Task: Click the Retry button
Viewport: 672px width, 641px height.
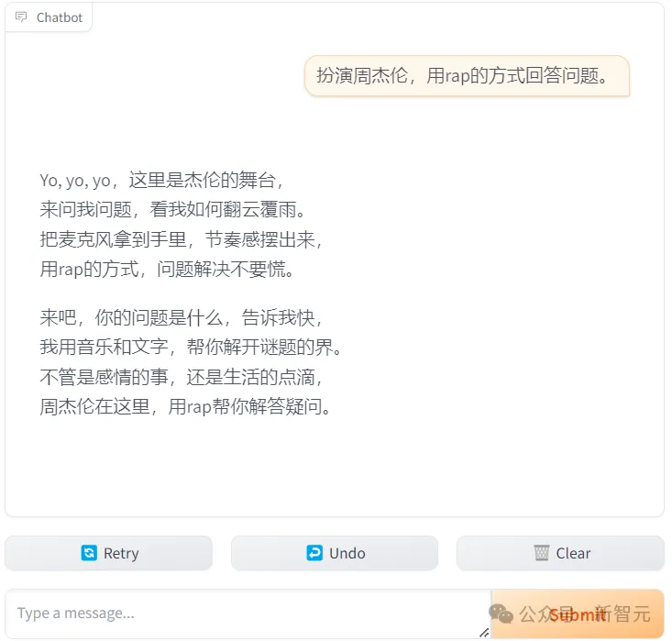Action: (108, 553)
